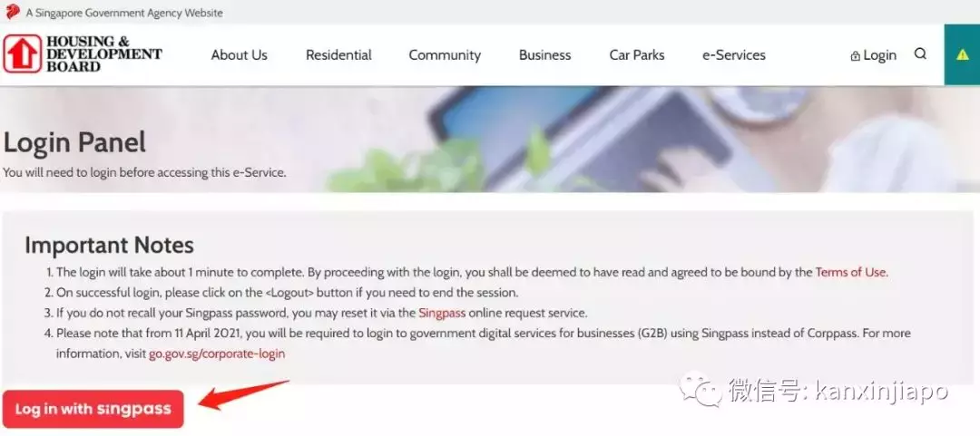980x436 pixels.
Task: Follow the Singpass password reset link
Action: [442, 313]
